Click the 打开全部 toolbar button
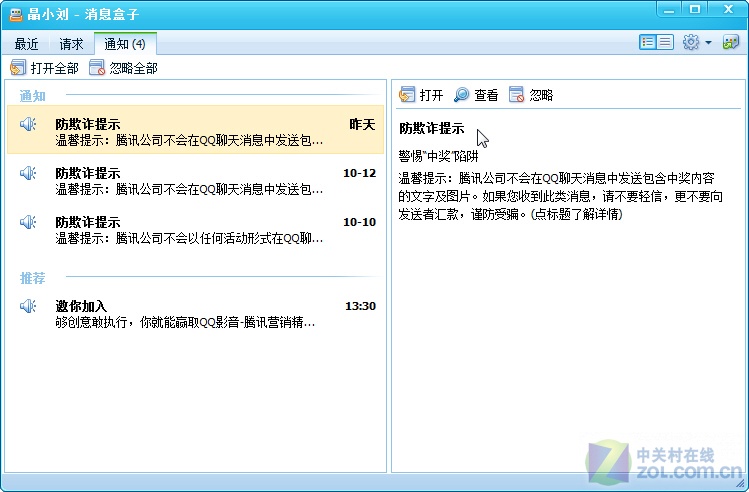This screenshot has height=492, width=749. pos(44,68)
